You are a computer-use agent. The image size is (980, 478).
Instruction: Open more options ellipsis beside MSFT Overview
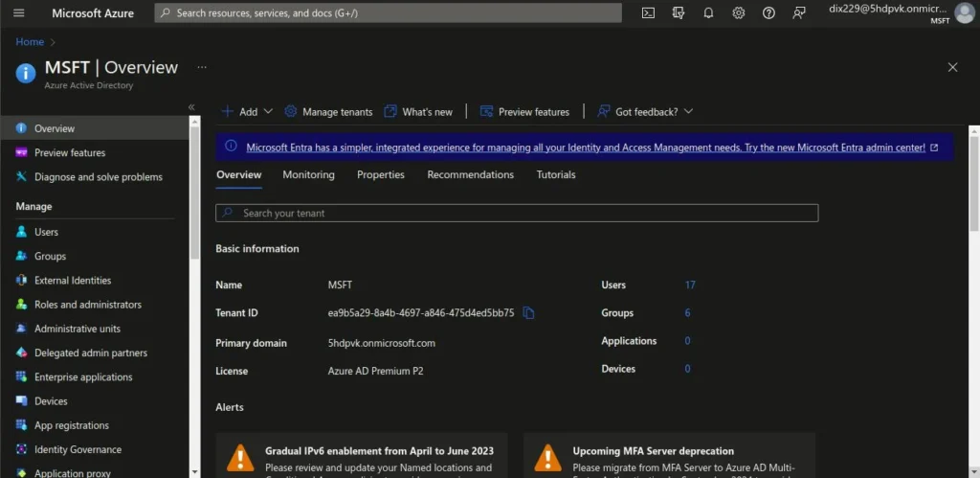(202, 67)
